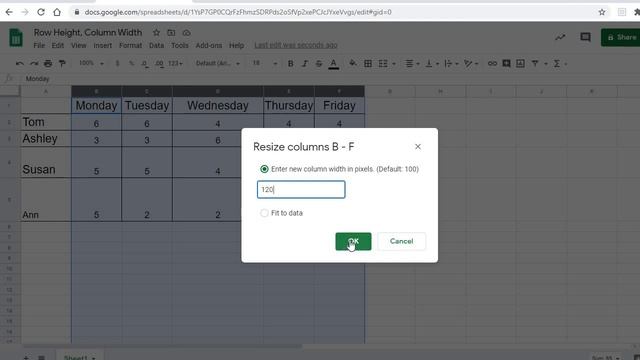This screenshot has height=360, width=640.
Task: Click the Google Sheets home logo
Action: [16, 38]
